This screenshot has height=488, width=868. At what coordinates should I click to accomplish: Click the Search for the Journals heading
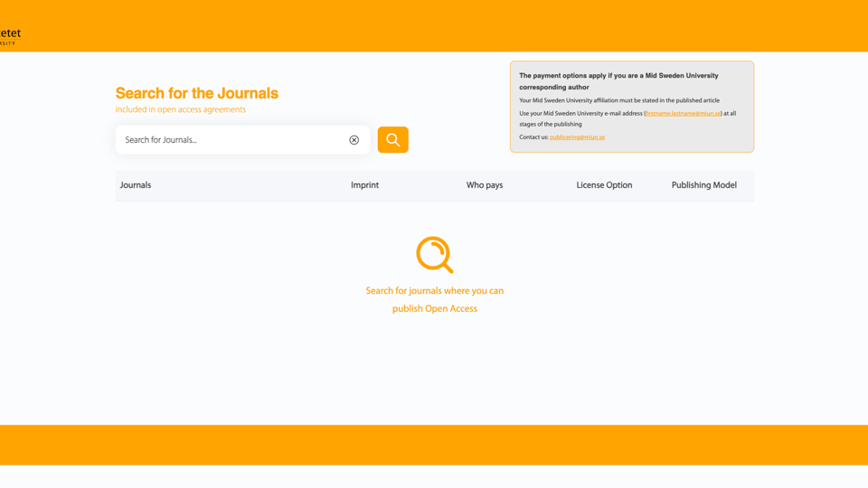196,93
